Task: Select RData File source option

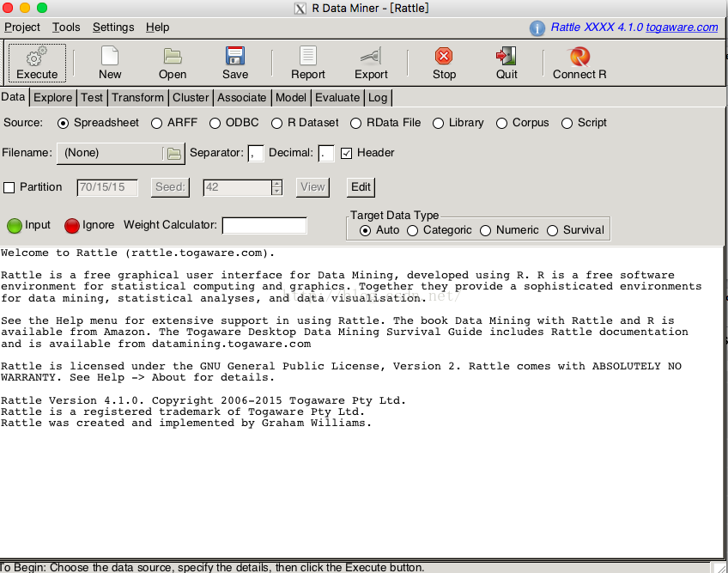Action: point(355,123)
